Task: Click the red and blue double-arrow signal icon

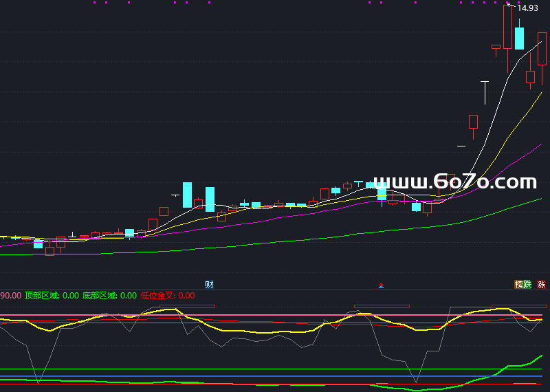Action: [x=382, y=286]
